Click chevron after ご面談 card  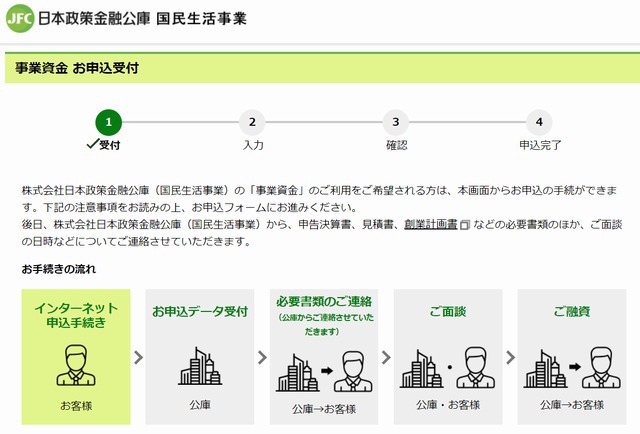click(510, 357)
